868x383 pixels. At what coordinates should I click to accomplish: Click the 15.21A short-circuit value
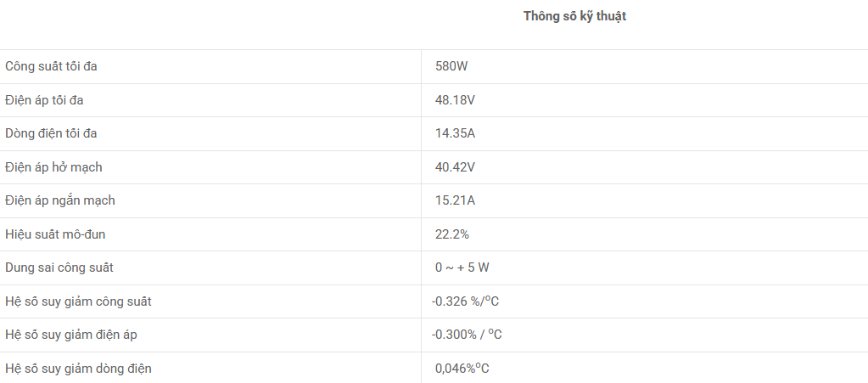(455, 200)
